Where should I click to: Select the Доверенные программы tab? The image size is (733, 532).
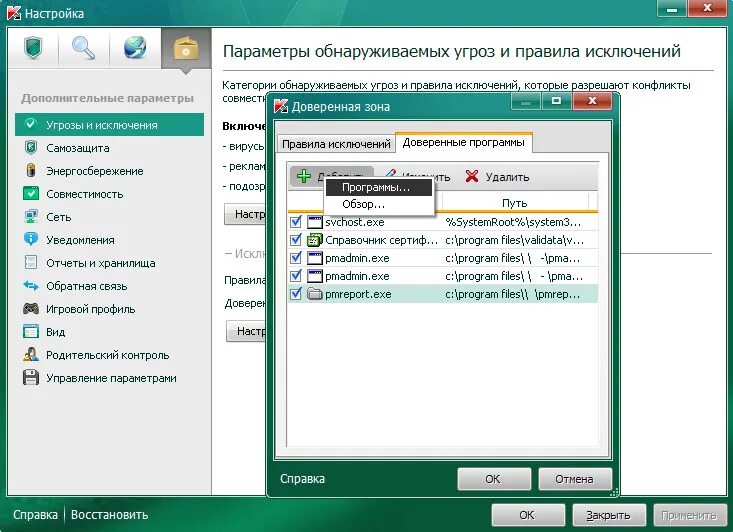[x=464, y=142]
